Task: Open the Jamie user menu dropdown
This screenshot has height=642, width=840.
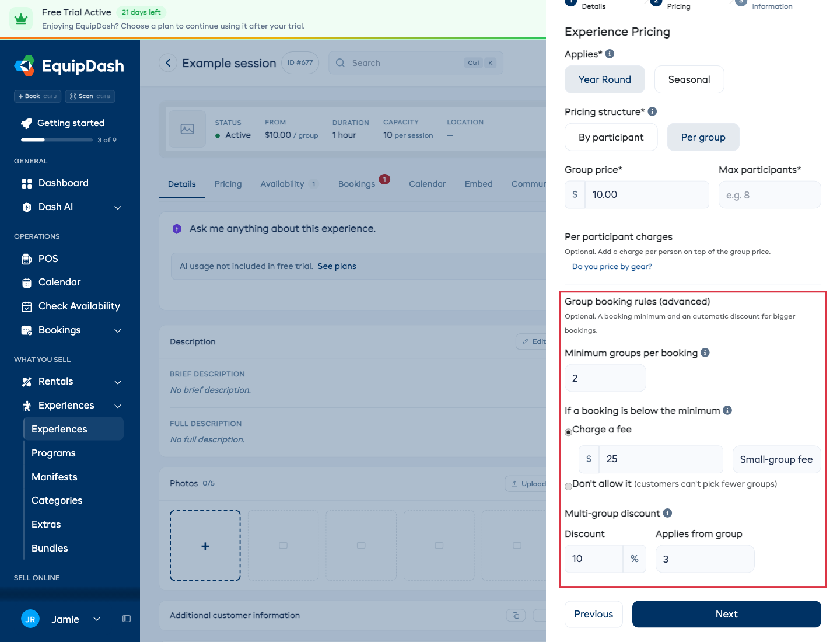Action: tap(97, 619)
